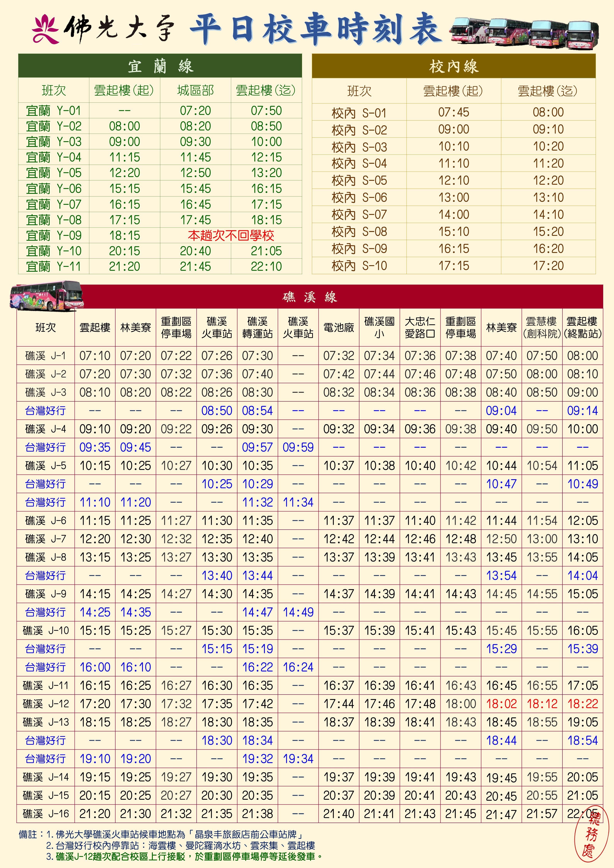Click 雲起樓(終點站) column header
614x868 pixels.
[x=583, y=327]
